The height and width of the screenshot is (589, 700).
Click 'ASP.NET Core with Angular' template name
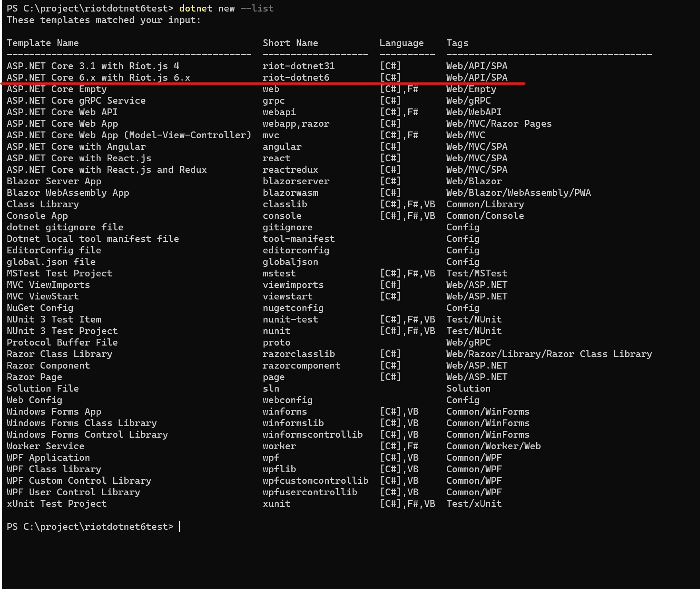point(76,147)
